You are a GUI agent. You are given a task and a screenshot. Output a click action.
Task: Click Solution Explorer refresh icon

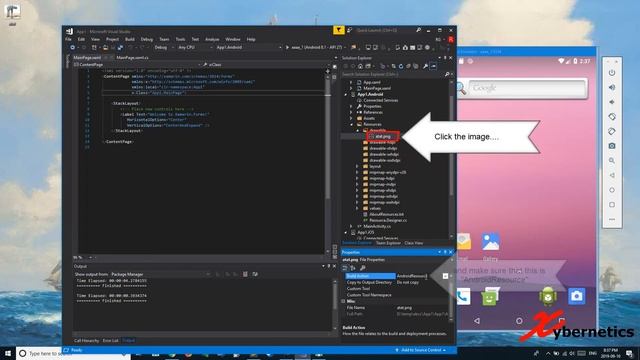pos(401,66)
